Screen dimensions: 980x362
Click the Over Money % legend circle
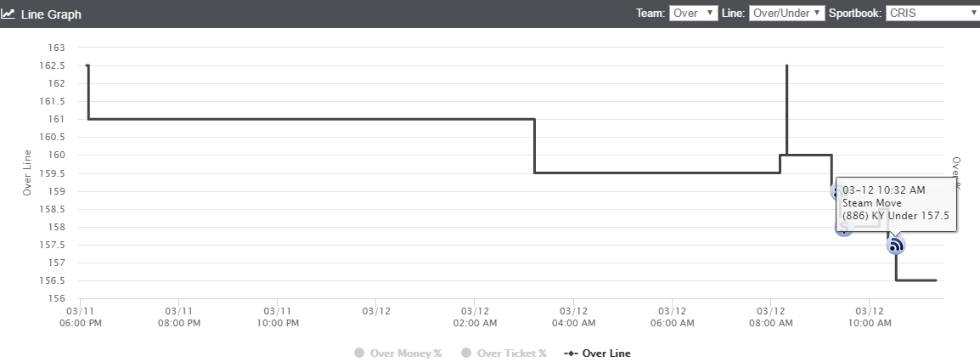point(358,354)
